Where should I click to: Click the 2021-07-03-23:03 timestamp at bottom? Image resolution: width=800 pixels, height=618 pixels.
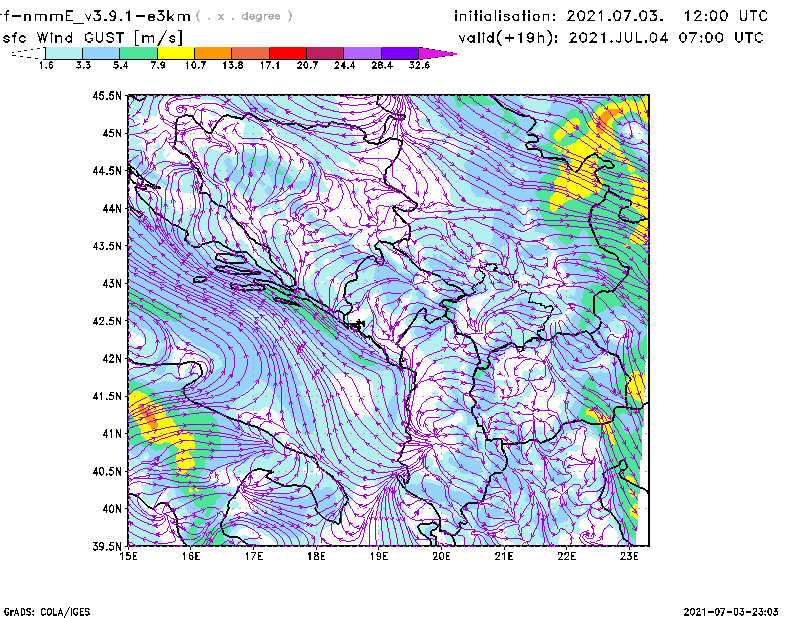738,610
